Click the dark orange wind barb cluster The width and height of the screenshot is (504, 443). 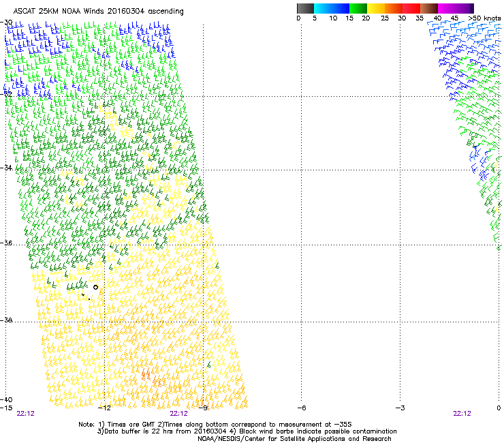point(152,379)
